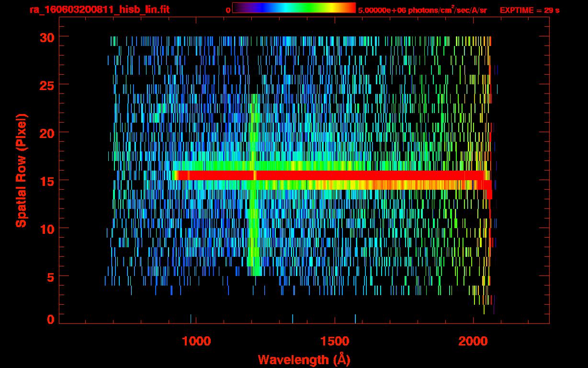Click the 2000 wavelength tick label

click(x=473, y=341)
